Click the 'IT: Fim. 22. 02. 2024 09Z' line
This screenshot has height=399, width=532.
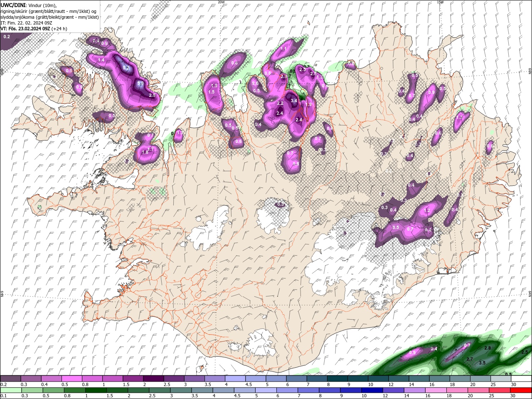pyautogui.click(x=26, y=23)
